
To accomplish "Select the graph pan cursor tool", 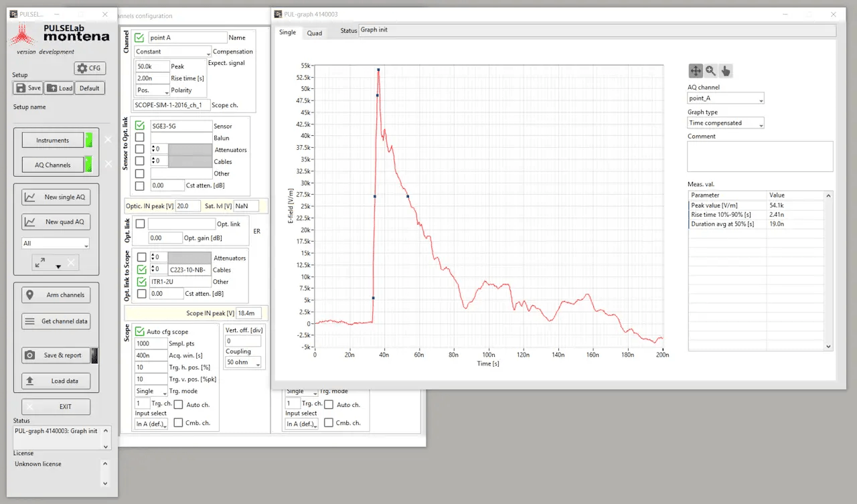I will click(696, 71).
